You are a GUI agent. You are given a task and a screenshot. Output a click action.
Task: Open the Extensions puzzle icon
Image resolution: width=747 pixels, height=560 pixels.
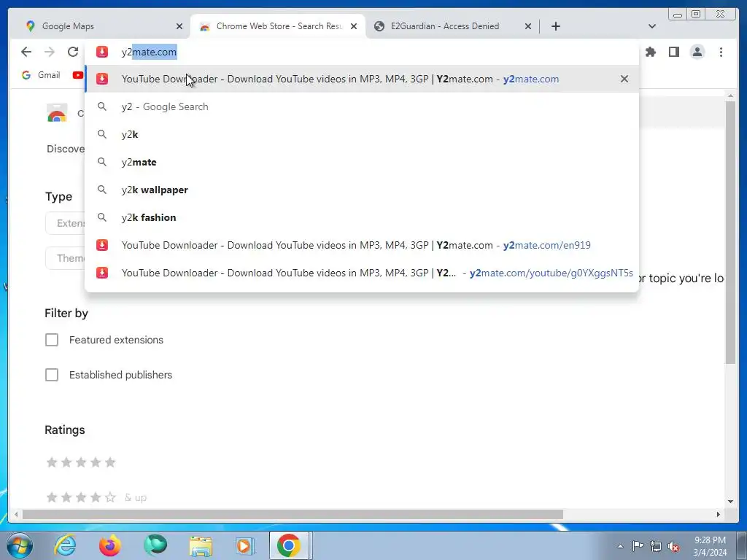click(650, 52)
